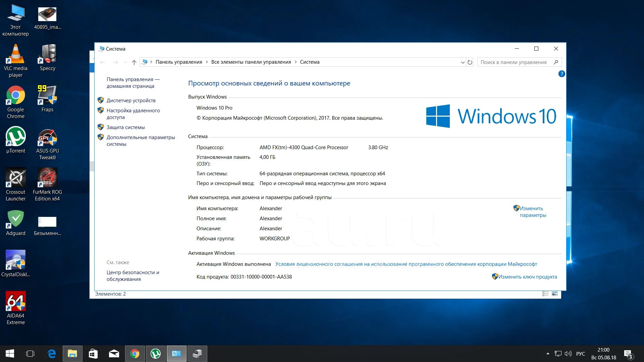Expand the chevron after Все элементы панели управления
Viewport: 644px width, 362px height.
[296, 62]
